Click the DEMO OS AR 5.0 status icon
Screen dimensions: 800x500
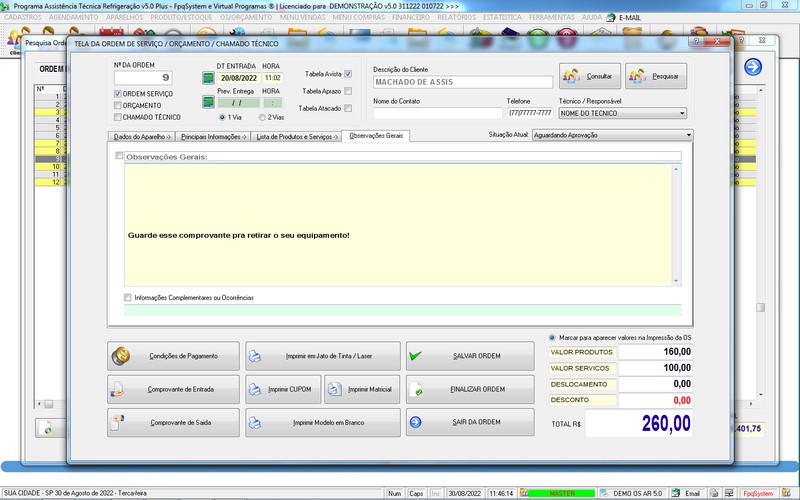(x=604, y=493)
